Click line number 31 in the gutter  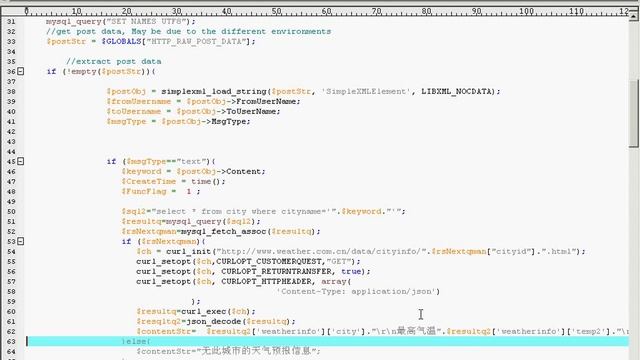(11, 22)
